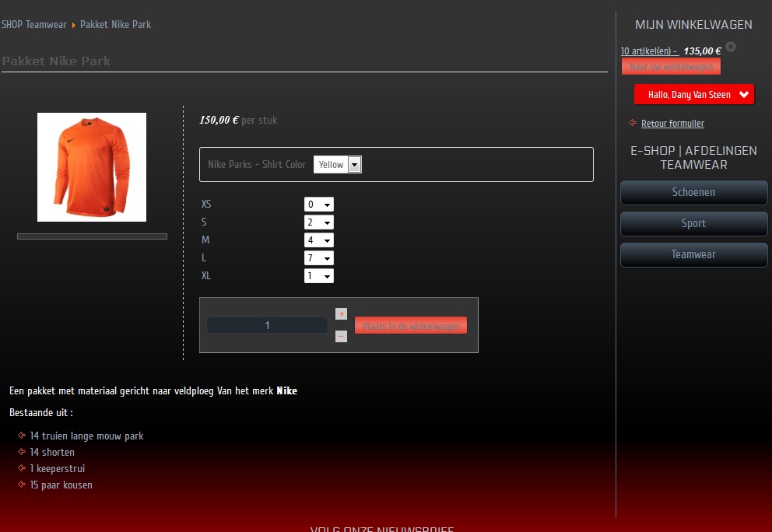This screenshot has width=772, height=532.
Task: Click the 1 keeperstrui list item
Action: click(x=57, y=468)
